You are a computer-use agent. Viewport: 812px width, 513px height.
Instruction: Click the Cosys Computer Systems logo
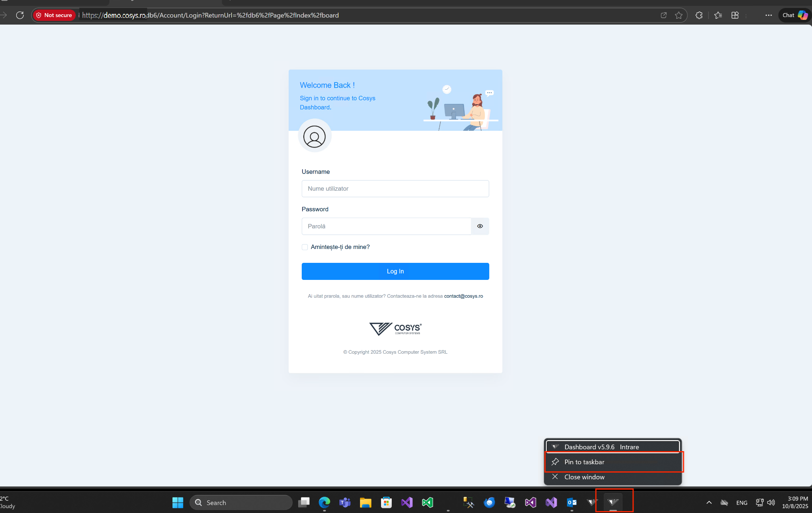click(395, 329)
